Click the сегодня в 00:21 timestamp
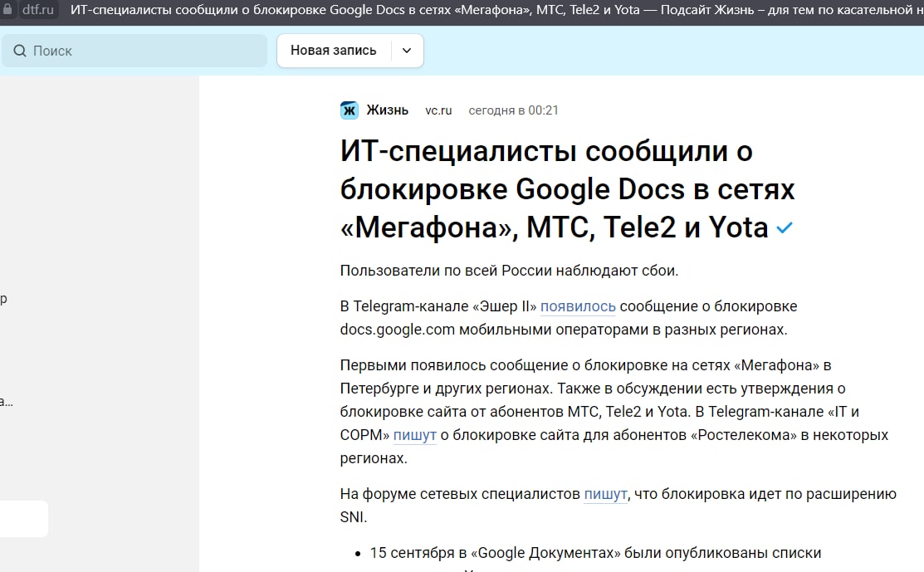Viewport: 924px width, 572px height. (x=513, y=110)
